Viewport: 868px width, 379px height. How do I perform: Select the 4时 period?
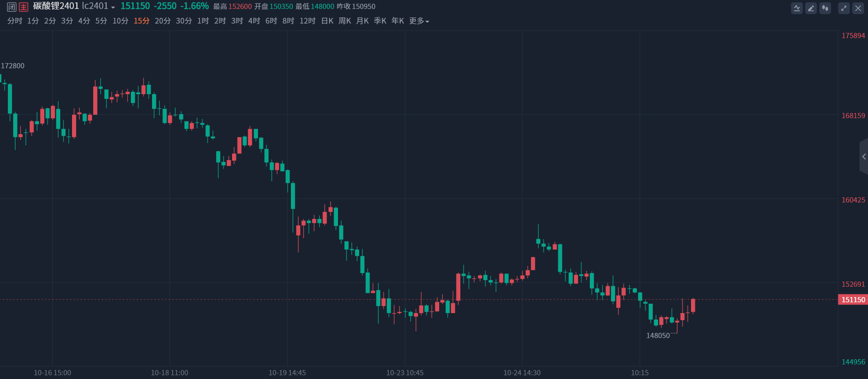[x=254, y=21]
